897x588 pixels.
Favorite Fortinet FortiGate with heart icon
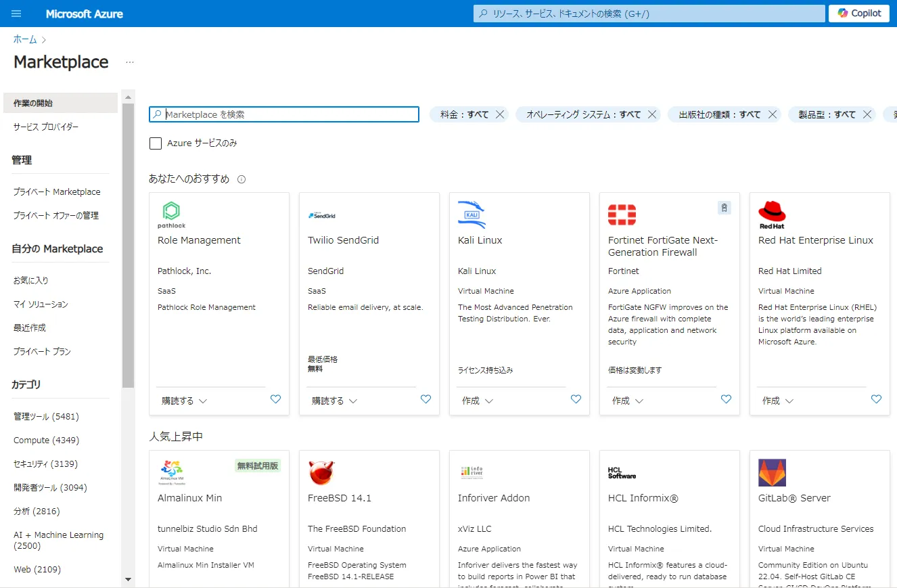click(x=726, y=399)
